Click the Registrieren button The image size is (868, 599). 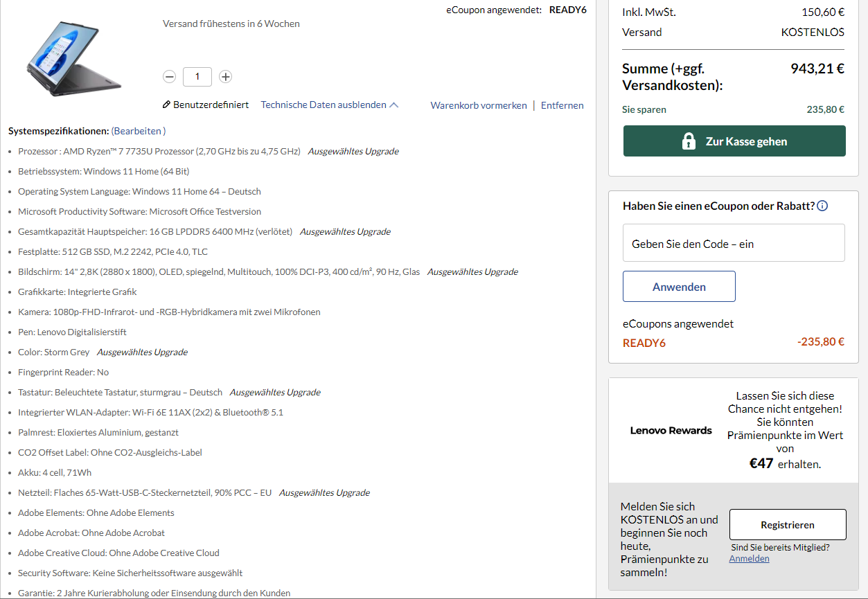[788, 525]
